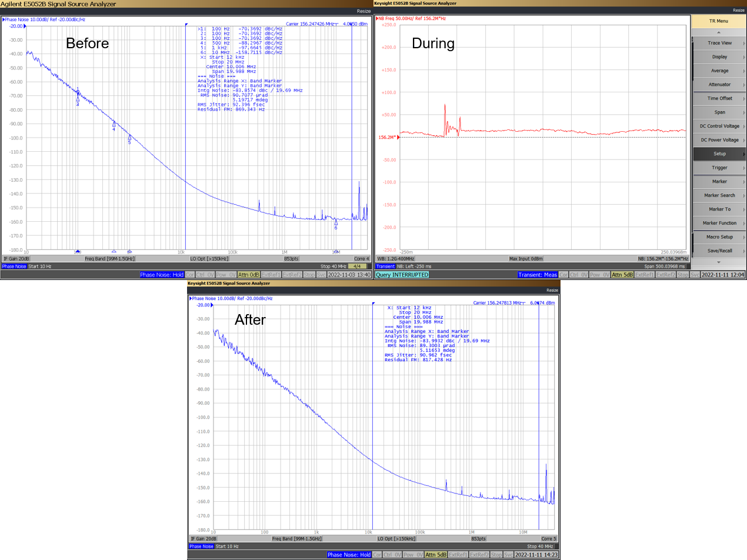Click Resize in the Agilent window
The height and width of the screenshot is (560, 747).
click(363, 11)
